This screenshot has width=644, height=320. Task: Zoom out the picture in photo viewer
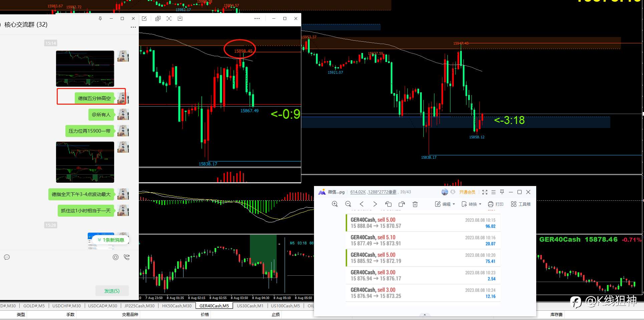point(348,204)
